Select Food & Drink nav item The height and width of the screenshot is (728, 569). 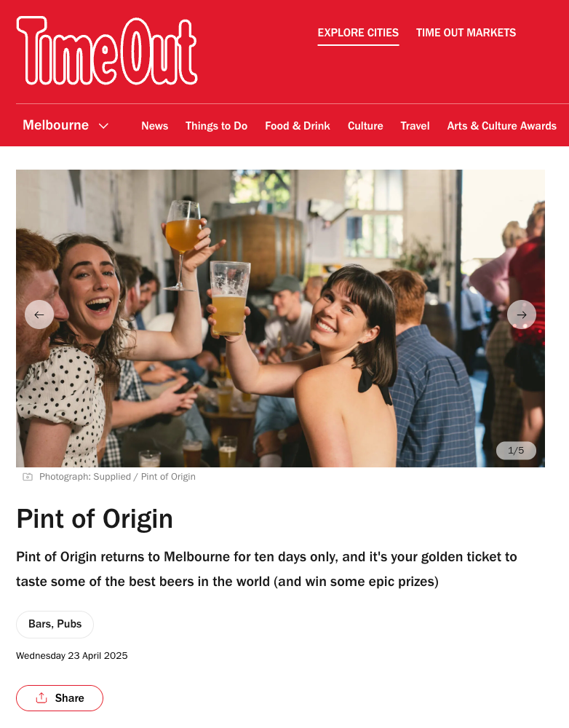click(x=298, y=126)
